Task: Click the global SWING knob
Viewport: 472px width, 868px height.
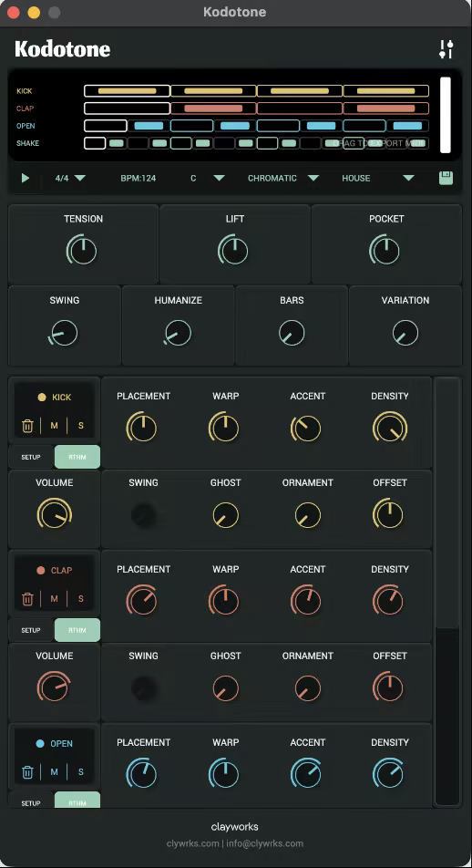Action: [x=64, y=334]
